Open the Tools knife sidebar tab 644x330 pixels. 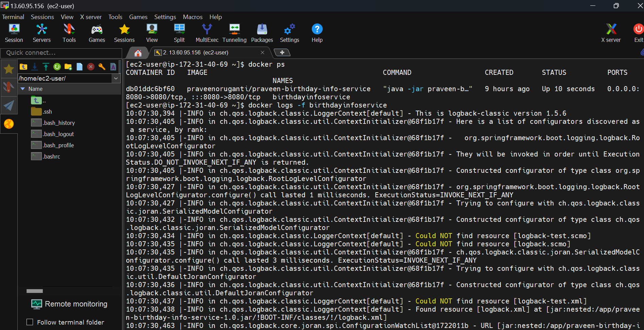9,87
